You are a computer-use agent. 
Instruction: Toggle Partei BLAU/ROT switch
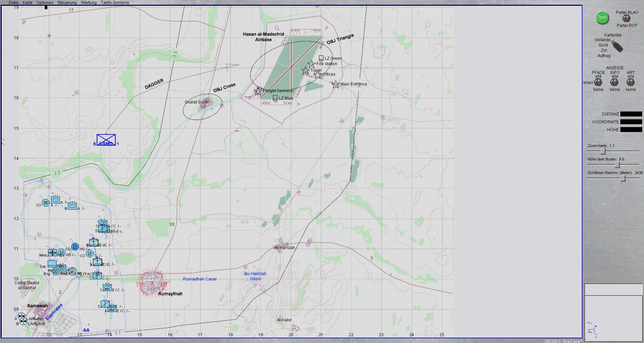(626, 19)
